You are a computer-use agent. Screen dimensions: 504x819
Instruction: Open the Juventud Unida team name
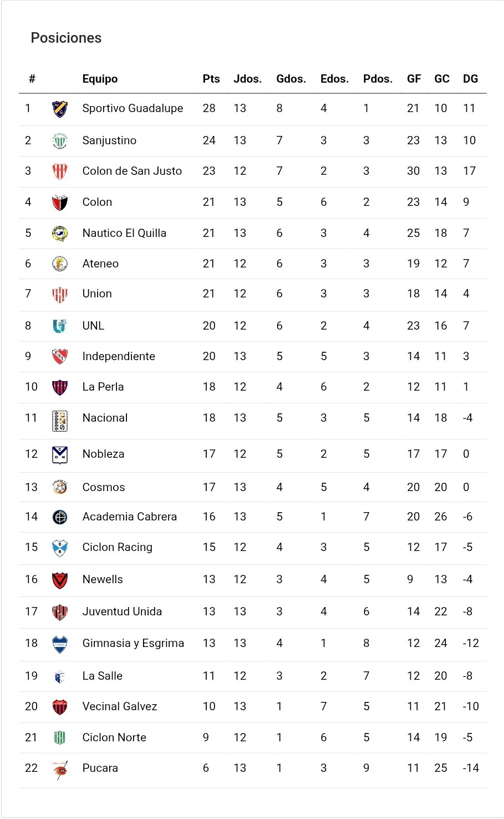coord(122,611)
